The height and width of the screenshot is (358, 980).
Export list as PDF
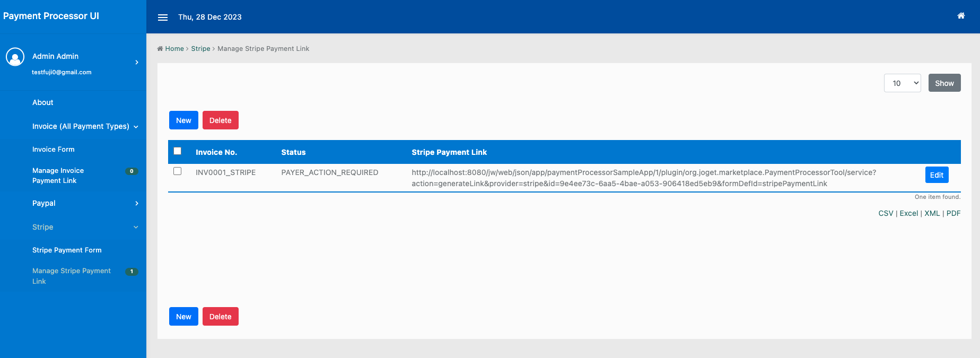coord(953,214)
